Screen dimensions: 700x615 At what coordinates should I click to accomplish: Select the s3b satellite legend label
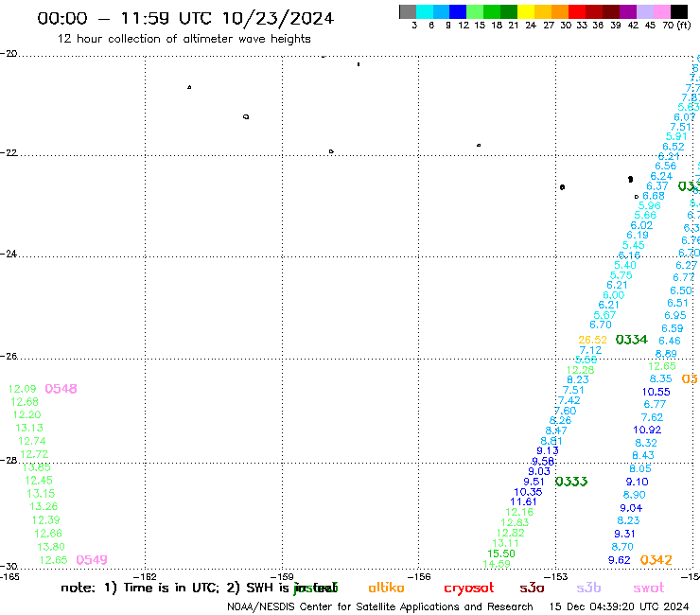coord(588,589)
